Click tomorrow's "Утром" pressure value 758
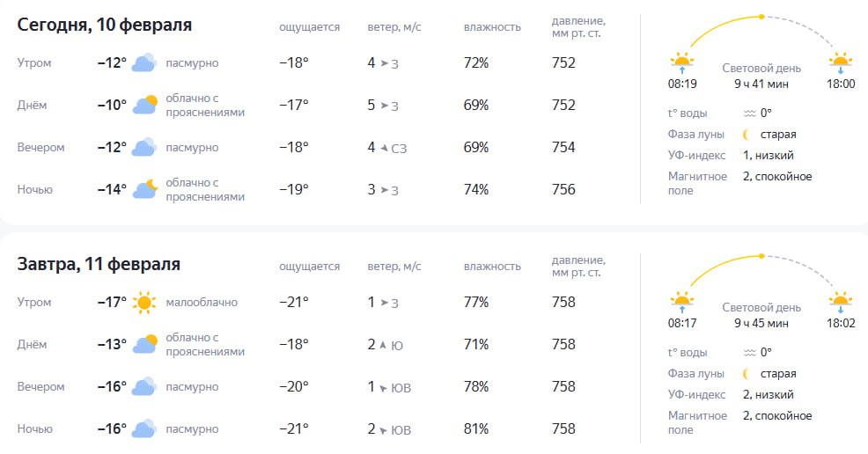 (563, 303)
